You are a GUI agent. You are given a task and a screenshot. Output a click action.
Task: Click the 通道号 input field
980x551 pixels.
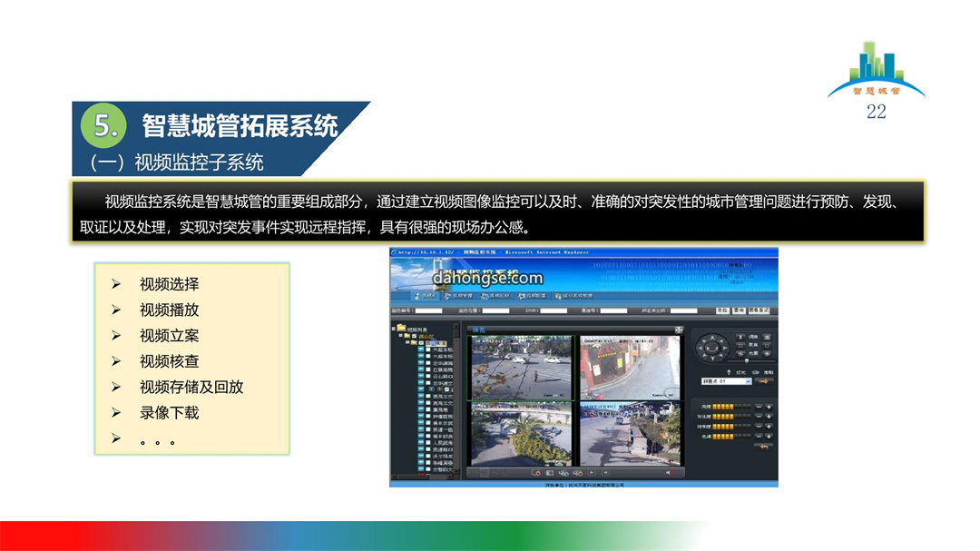(613, 310)
